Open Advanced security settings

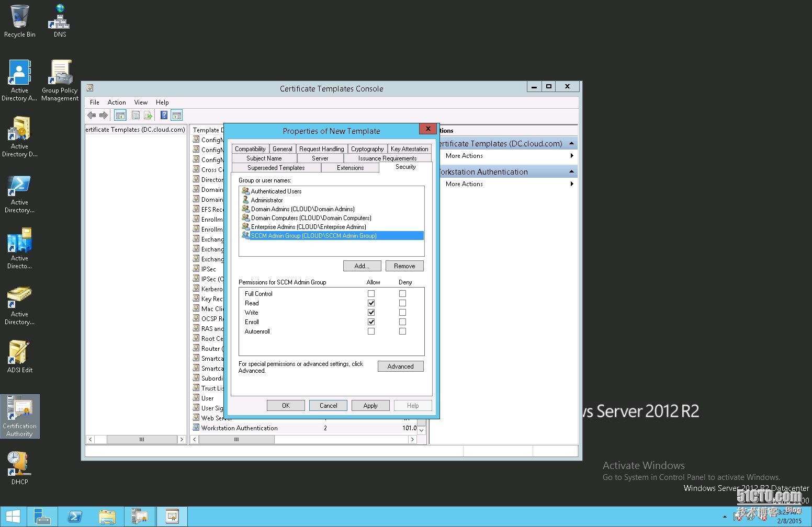[x=401, y=366]
